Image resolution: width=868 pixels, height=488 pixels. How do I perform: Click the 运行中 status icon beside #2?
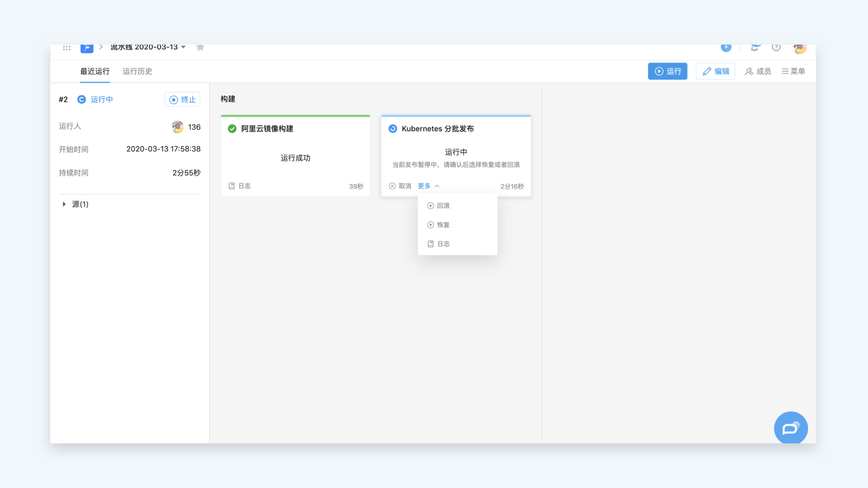[x=81, y=99]
